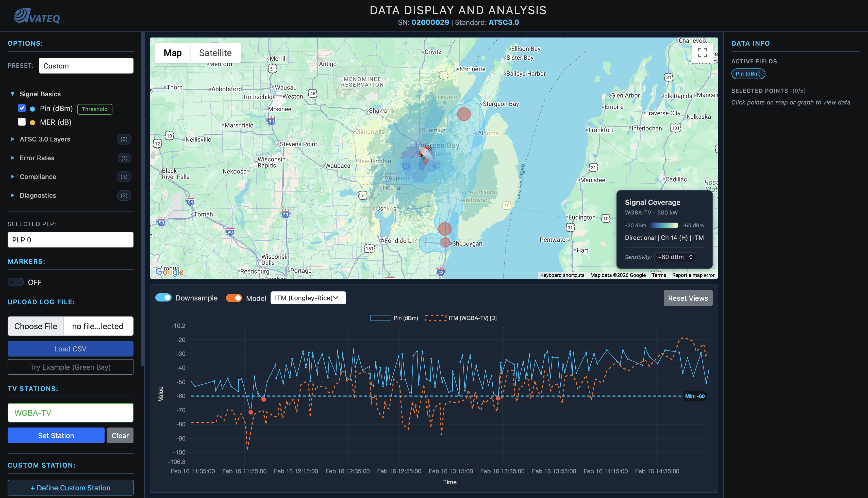
Task: Select the Map view tab
Action: pyautogui.click(x=173, y=53)
